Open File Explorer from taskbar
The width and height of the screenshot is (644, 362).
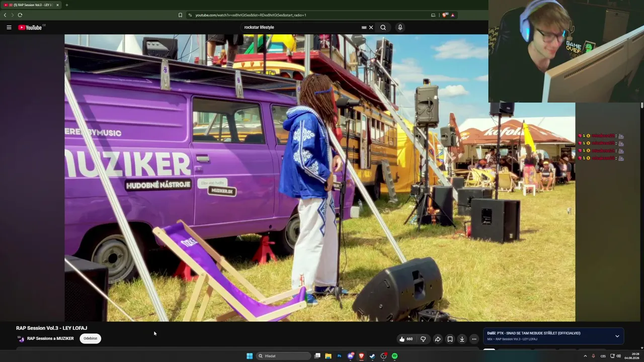point(328,356)
